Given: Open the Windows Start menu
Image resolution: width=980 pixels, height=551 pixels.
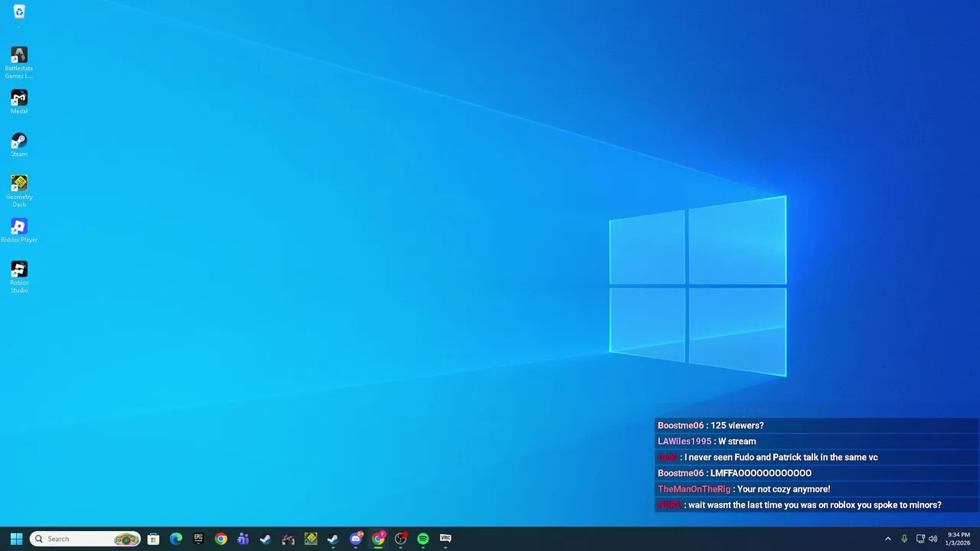Looking at the screenshot, I should [16, 539].
